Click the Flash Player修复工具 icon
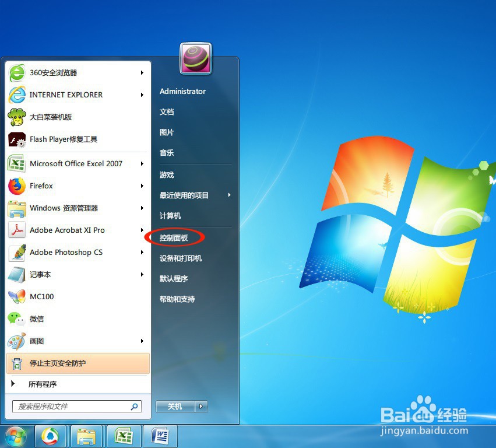Screen dimensions: 496x448 click(x=17, y=139)
